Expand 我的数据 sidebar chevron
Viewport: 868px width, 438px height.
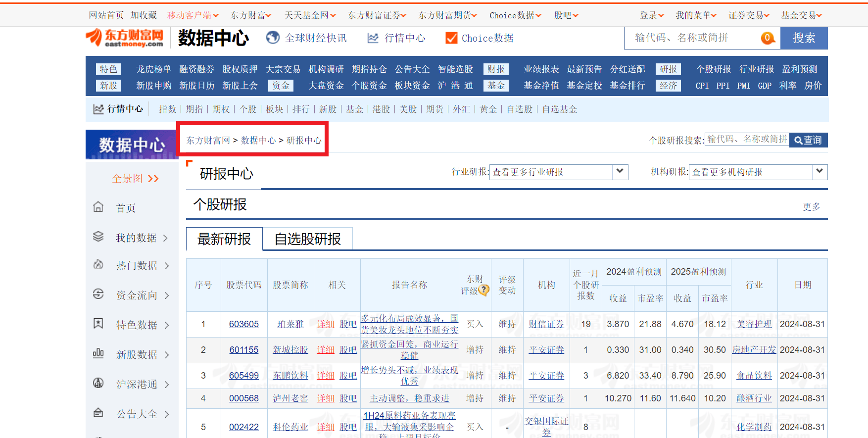tap(166, 238)
